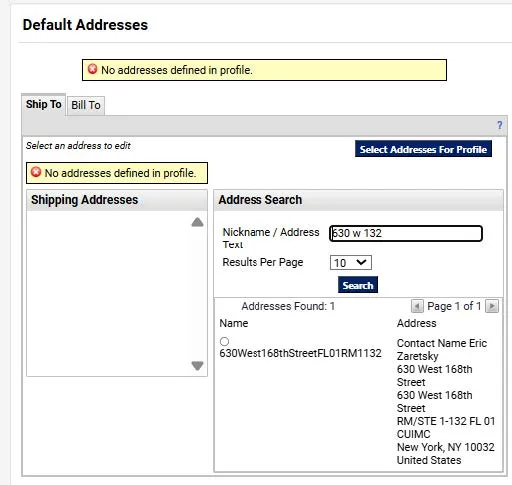The width and height of the screenshot is (512, 485).
Task: Click the Search button
Action: [x=358, y=285]
